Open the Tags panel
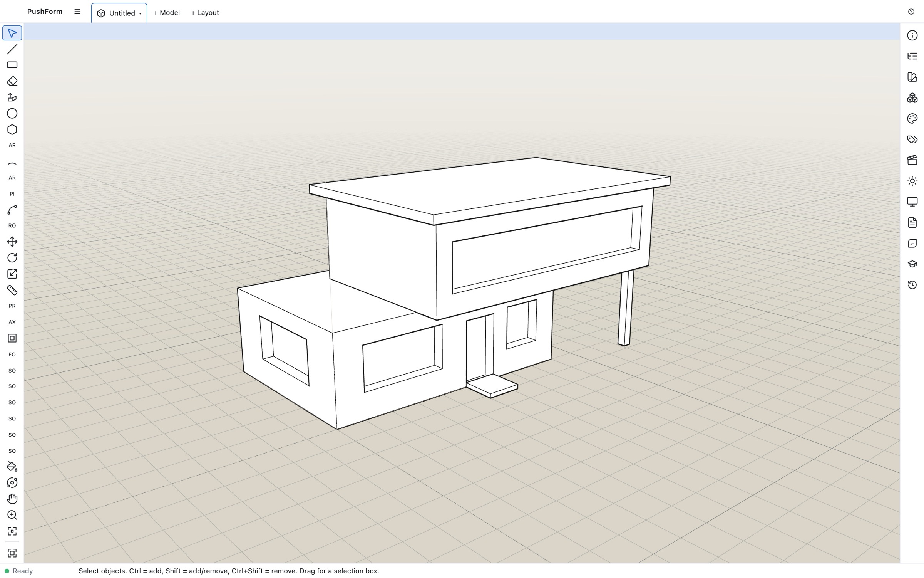The image size is (924, 578). 912,139
